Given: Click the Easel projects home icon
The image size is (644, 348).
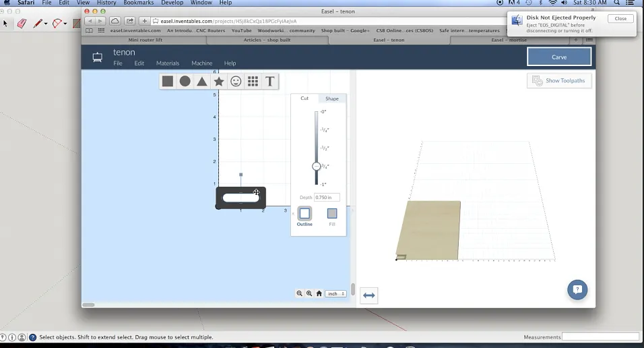Looking at the screenshot, I should pyautogui.click(x=97, y=57).
